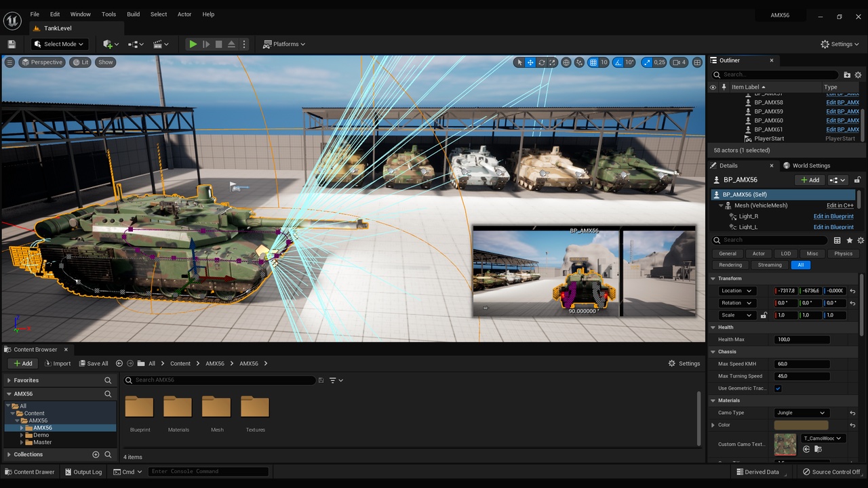The width and height of the screenshot is (868, 488).
Task: Toggle the Use Geometric Trac checkbox
Action: click(778, 388)
